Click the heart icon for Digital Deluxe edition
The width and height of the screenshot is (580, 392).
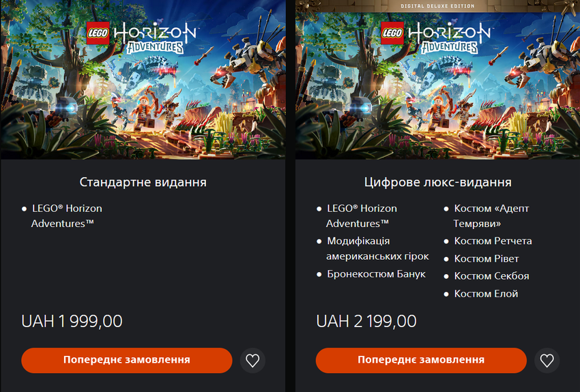[x=547, y=360]
